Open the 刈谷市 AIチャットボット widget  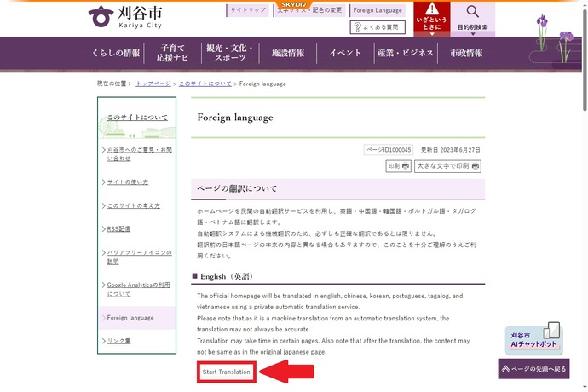[533, 338]
